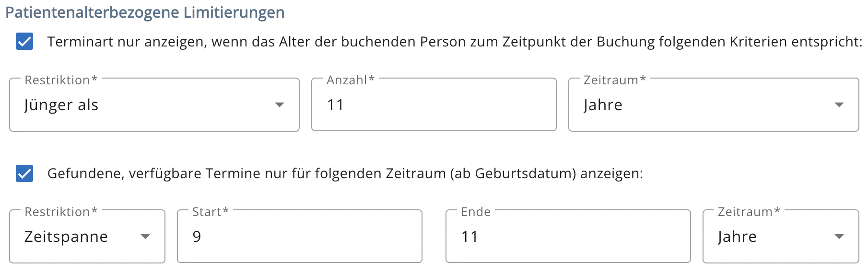Select the Ende field showing 11
This screenshot has height=274, width=868.
pos(568,237)
